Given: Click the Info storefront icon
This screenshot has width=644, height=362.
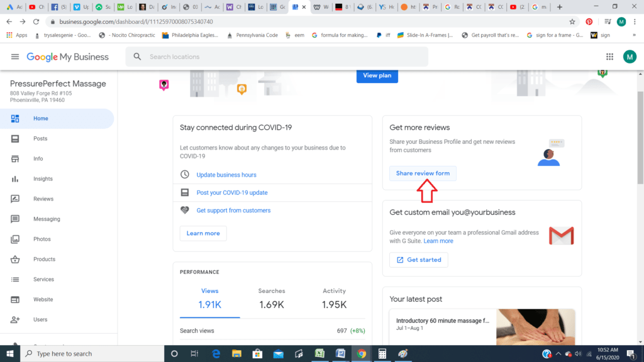Looking at the screenshot, I should [x=15, y=159].
